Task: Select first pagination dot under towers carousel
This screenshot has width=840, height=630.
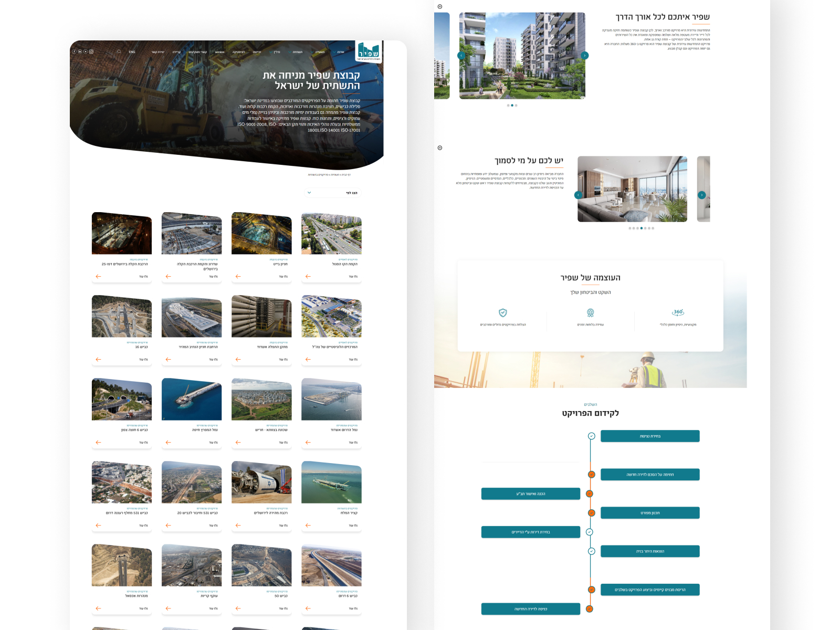Action: pyautogui.click(x=508, y=106)
